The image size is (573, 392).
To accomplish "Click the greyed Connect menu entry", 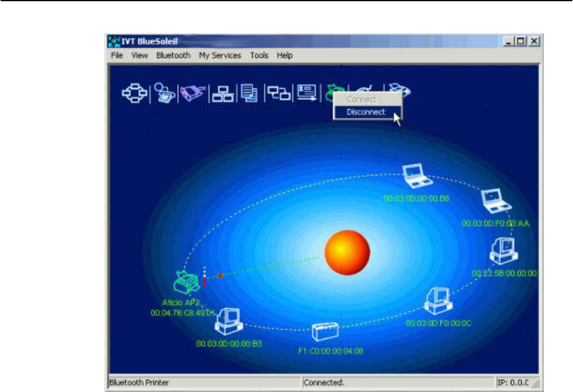I will pyautogui.click(x=367, y=99).
